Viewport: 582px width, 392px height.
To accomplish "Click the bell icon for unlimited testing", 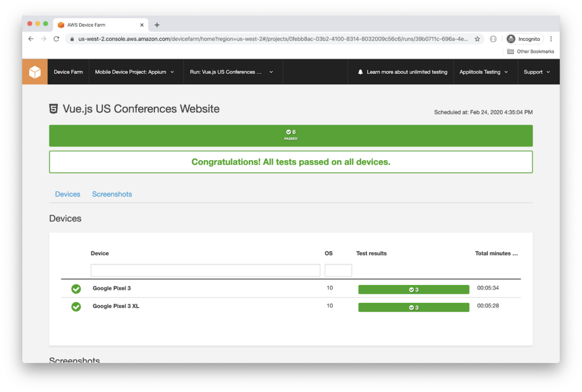I will pos(360,72).
